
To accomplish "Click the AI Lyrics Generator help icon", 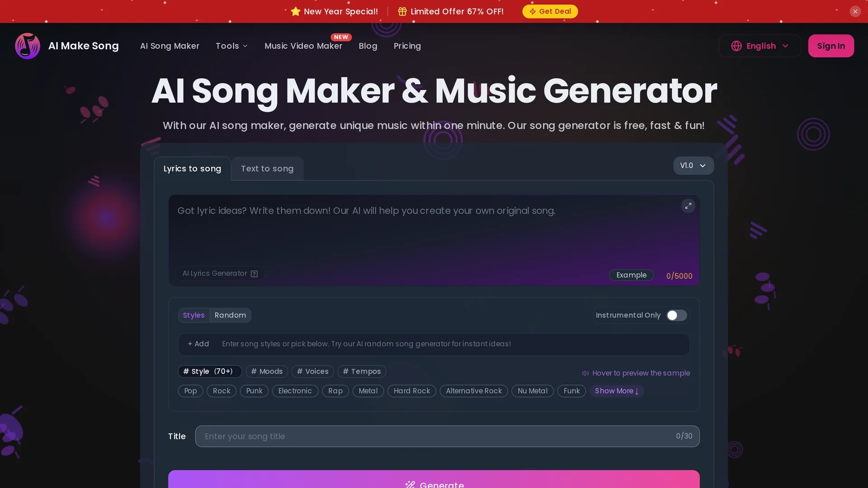I will pyautogui.click(x=254, y=274).
